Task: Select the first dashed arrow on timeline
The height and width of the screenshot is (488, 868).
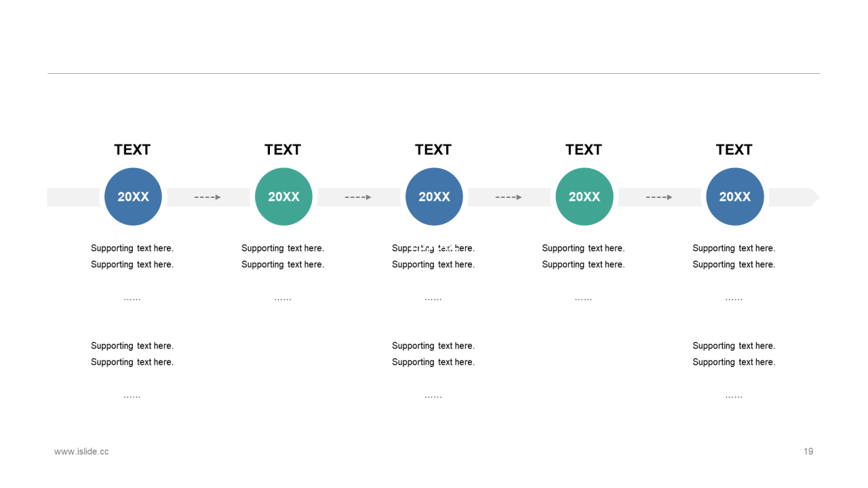Action: (208, 197)
